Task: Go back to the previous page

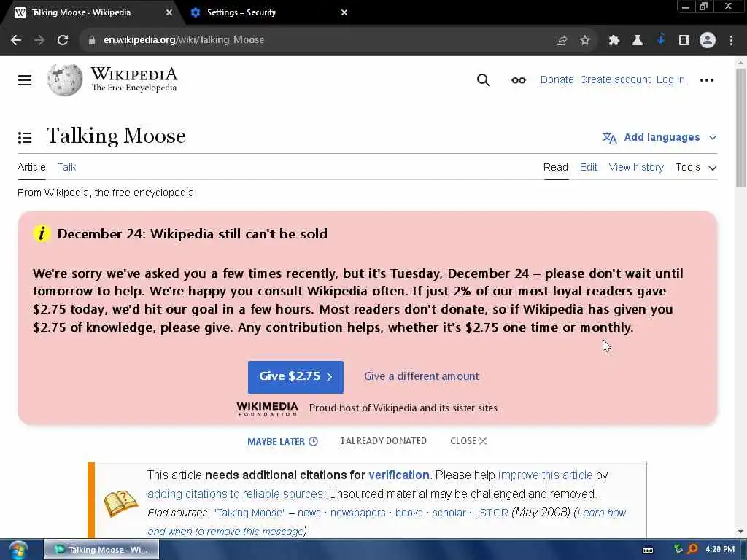Action: coord(16,40)
